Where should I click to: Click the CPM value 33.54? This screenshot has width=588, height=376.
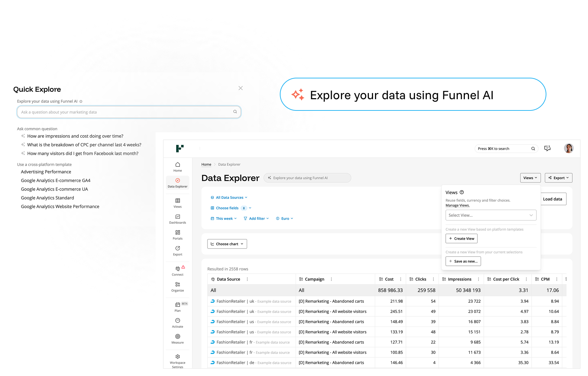tap(554, 362)
